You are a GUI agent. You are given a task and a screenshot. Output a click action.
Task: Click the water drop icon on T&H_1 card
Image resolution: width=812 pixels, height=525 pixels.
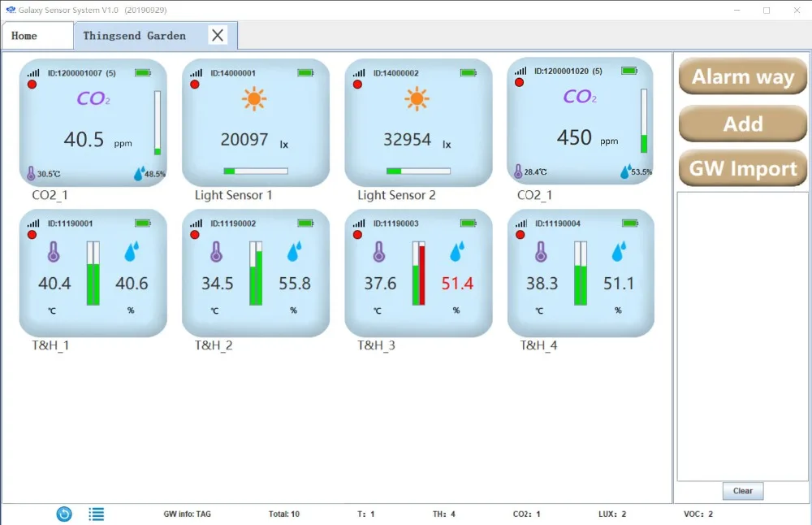[x=132, y=251]
